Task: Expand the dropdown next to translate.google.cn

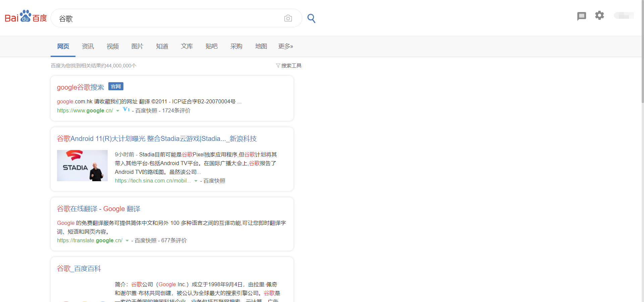Action: pyautogui.click(x=127, y=241)
